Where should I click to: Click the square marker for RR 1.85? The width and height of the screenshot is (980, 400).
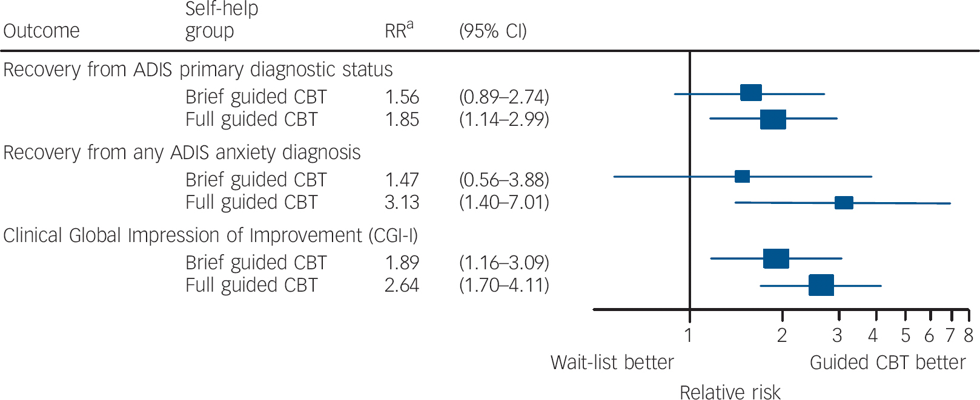pyautogui.click(x=773, y=119)
